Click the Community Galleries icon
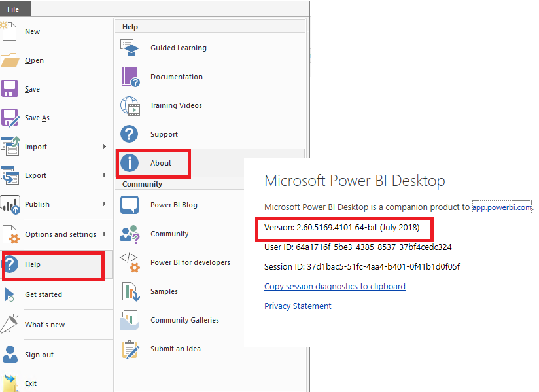 130,320
